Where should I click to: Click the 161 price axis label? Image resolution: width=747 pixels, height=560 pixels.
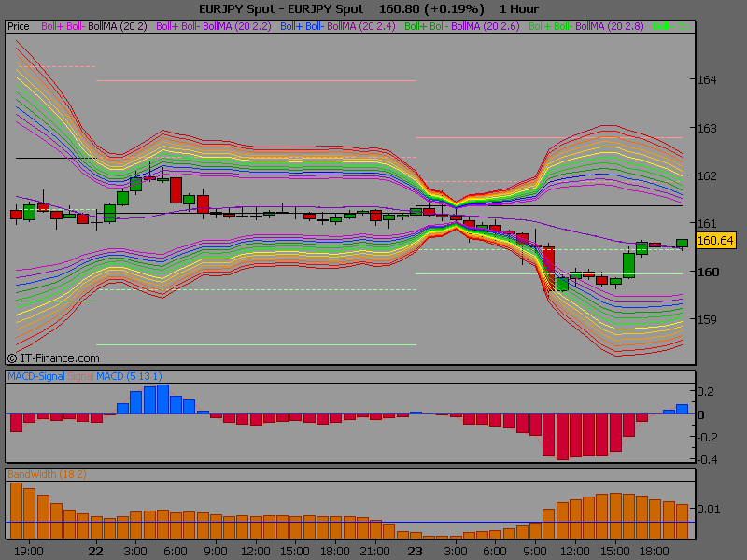707,223
